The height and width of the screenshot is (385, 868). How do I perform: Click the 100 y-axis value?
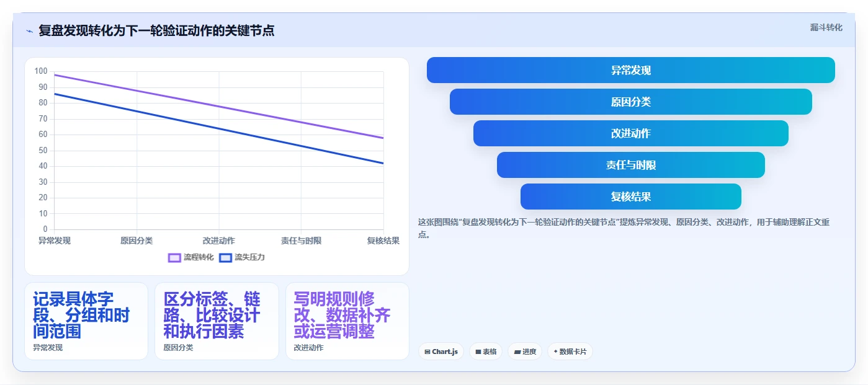click(x=41, y=71)
